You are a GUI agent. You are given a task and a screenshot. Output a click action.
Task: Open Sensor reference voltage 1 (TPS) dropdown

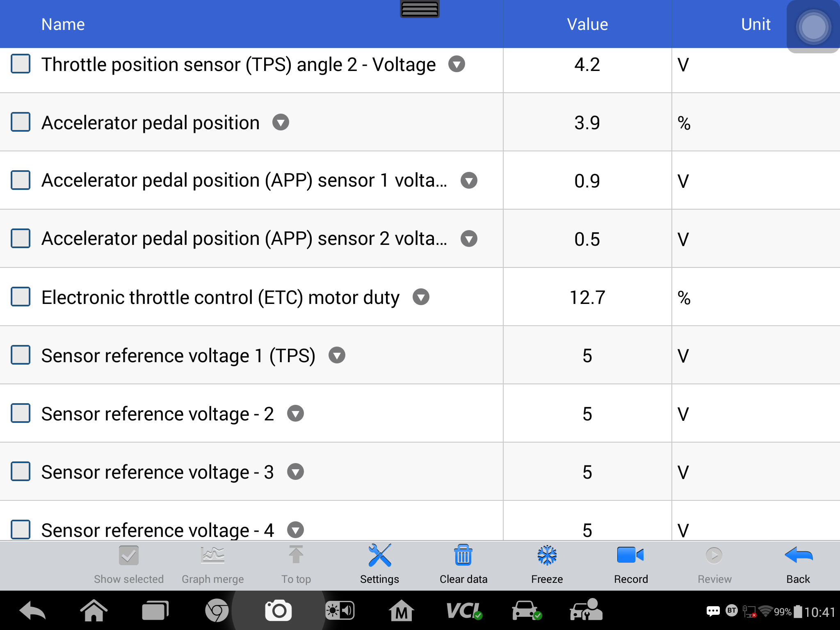click(x=337, y=355)
